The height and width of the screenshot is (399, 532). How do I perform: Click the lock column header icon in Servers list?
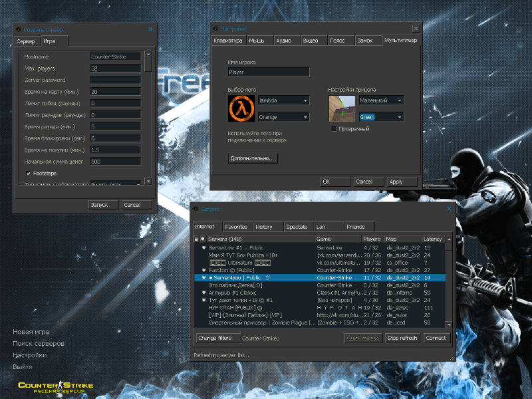click(x=196, y=239)
